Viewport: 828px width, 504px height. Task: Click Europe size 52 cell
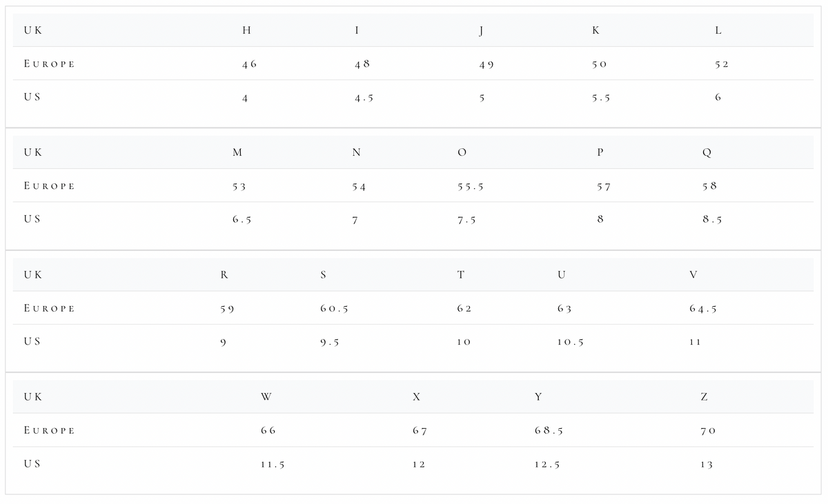[x=722, y=64]
